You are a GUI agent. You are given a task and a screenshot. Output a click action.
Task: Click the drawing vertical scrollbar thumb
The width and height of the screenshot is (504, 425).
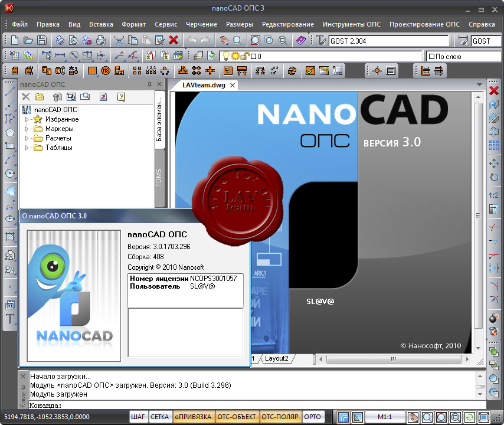[478, 215]
